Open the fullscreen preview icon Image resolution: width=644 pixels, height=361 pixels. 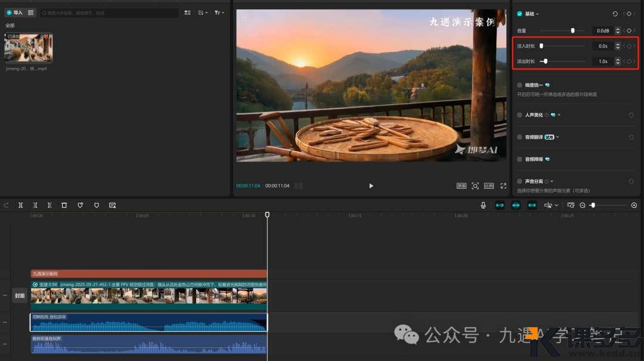click(503, 186)
